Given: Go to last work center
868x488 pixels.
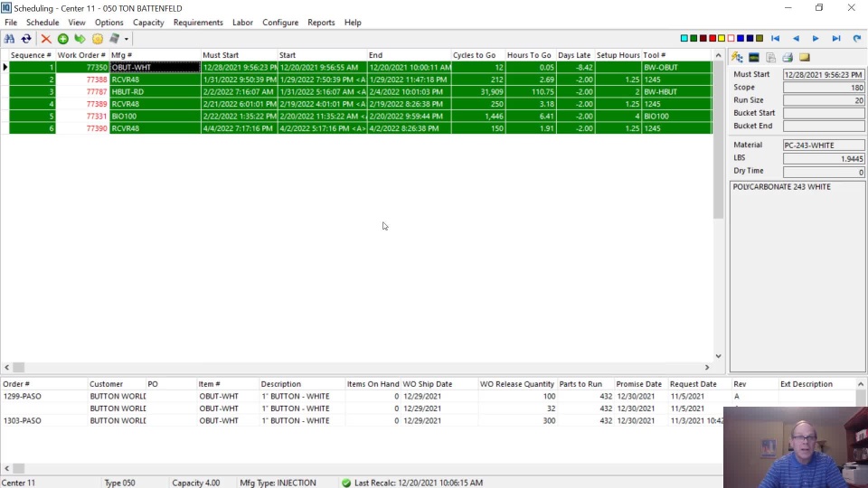Looking at the screenshot, I should (x=835, y=38).
